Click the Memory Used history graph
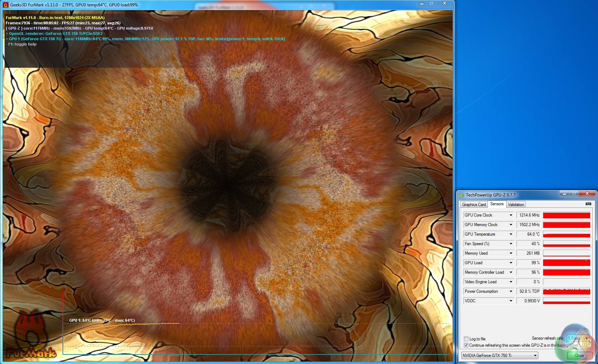598x364 pixels. [x=567, y=253]
